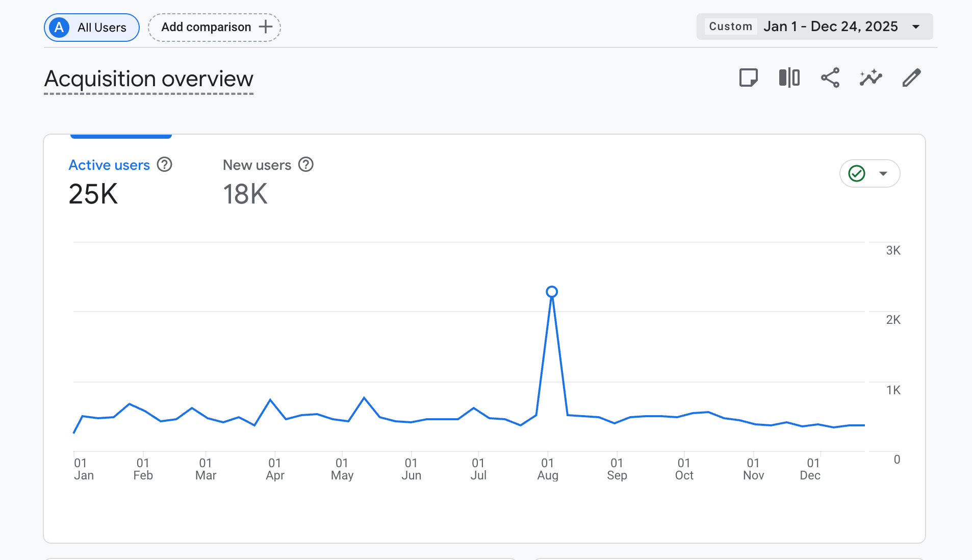Click the plus icon beside Add comparison
The width and height of the screenshot is (972, 560).
(266, 27)
